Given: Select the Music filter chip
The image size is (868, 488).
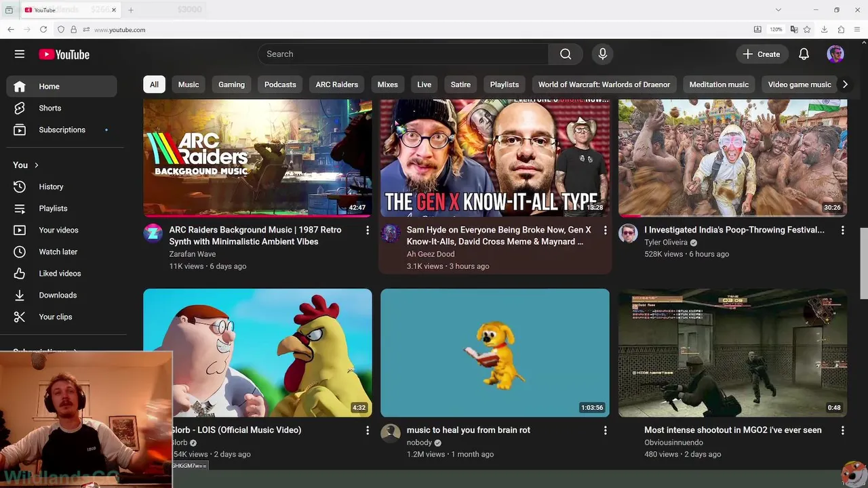Looking at the screenshot, I should (189, 85).
